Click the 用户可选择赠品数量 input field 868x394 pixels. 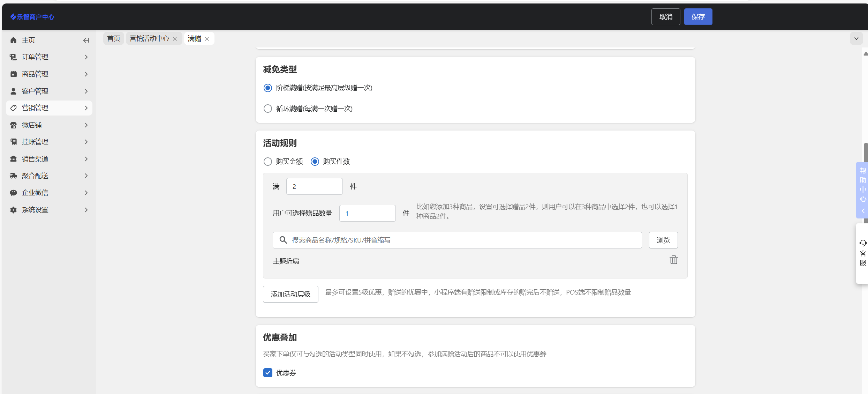368,213
